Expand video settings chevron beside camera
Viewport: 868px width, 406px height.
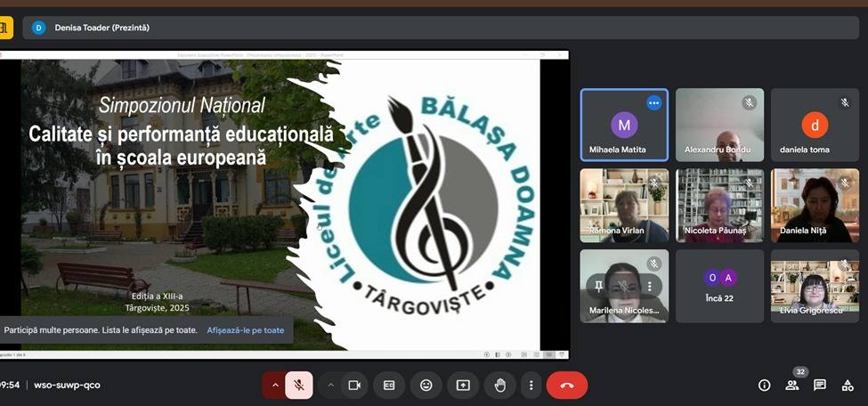(330, 386)
